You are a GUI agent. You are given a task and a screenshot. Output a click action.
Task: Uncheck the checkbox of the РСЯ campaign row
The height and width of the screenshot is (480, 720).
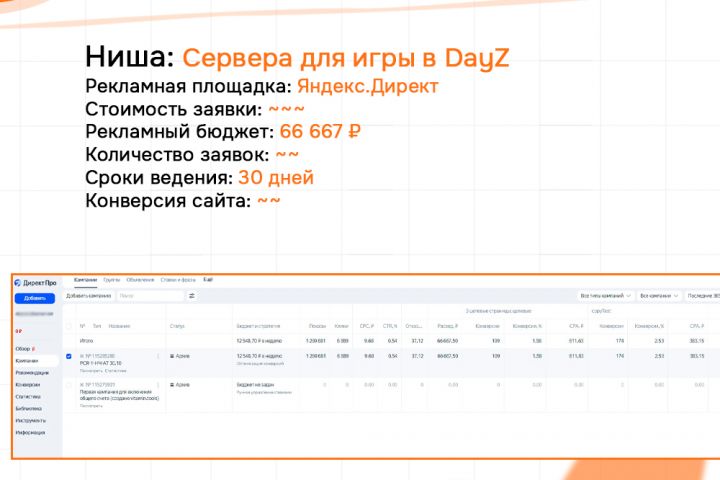pyautogui.click(x=69, y=356)
